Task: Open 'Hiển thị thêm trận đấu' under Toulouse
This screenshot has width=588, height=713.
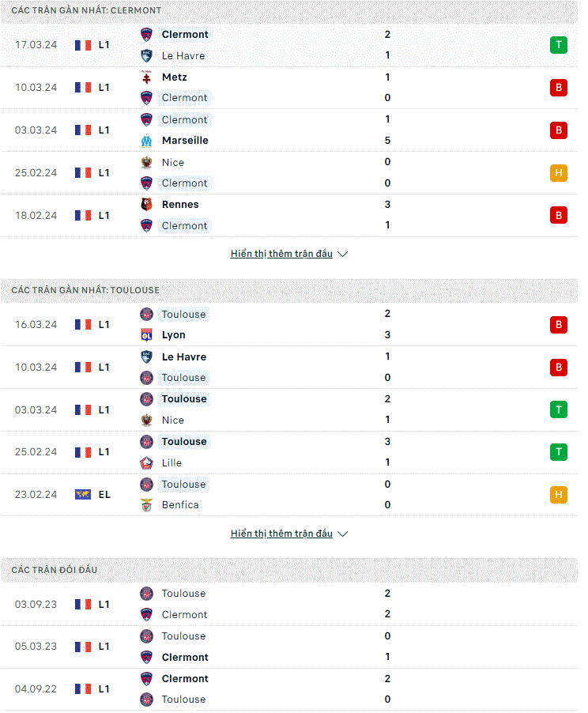Action: [x=281, y=534]
